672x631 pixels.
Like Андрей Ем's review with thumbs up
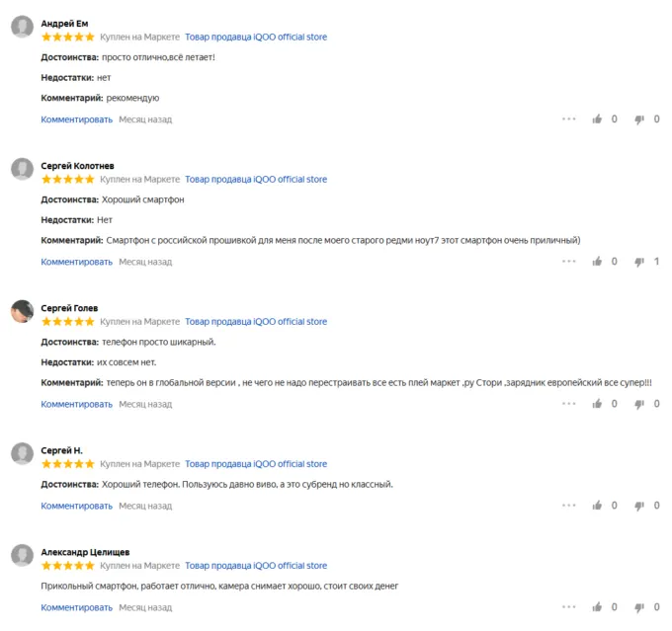pos(597,119)
